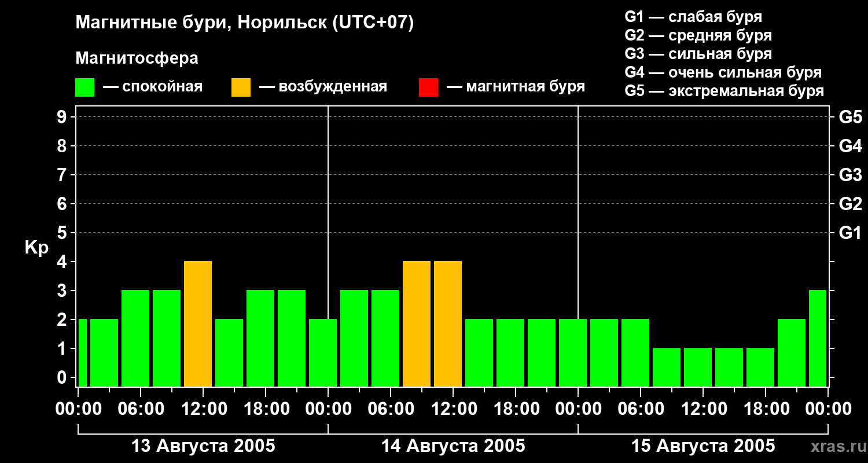This screenshot has width=868, height=463.
Task: Click the 'G2' label on right axis
Action: coord(850,204)
